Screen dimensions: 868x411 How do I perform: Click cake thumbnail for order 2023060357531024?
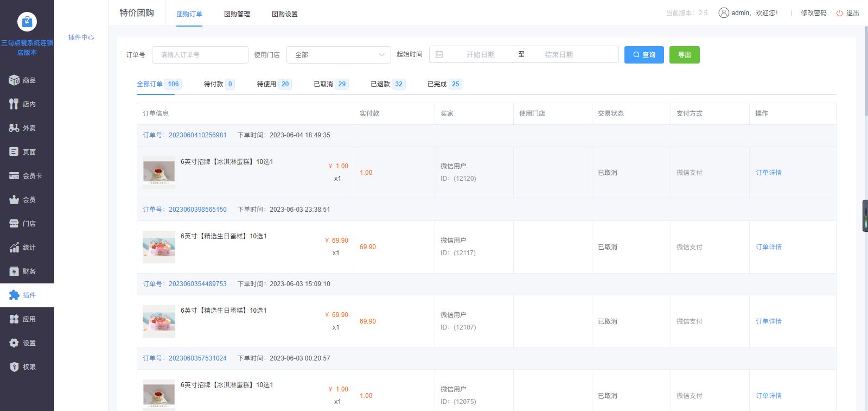pyautogui.click(x=159, y=395)
